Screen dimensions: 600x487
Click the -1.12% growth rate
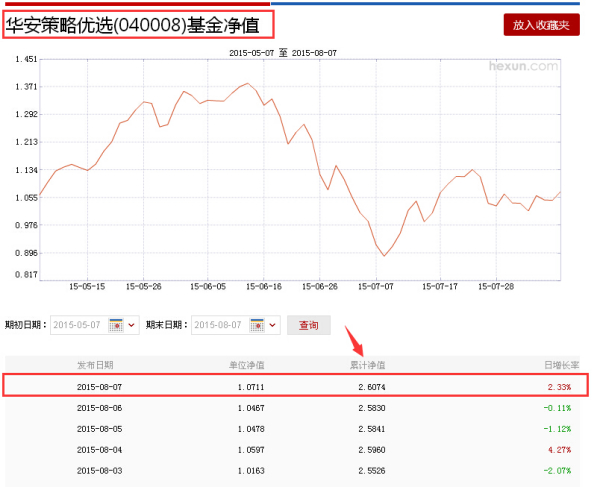[x=558, y=429]
